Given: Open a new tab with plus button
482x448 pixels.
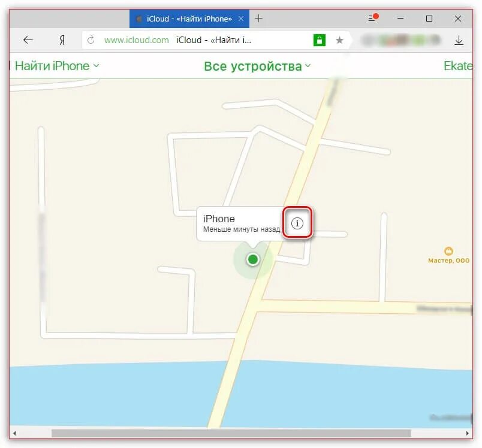Looking at the screenshot, I should (259, 19).
